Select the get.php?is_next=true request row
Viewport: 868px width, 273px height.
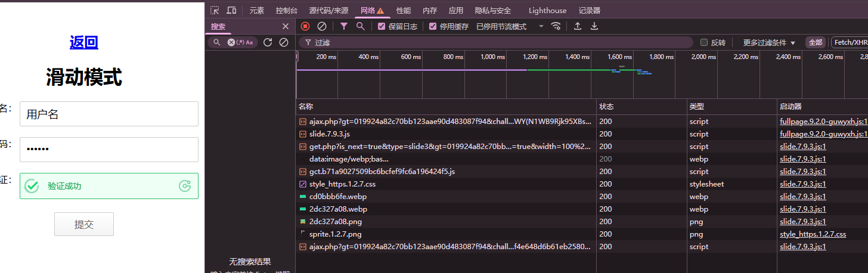(582, 146)
